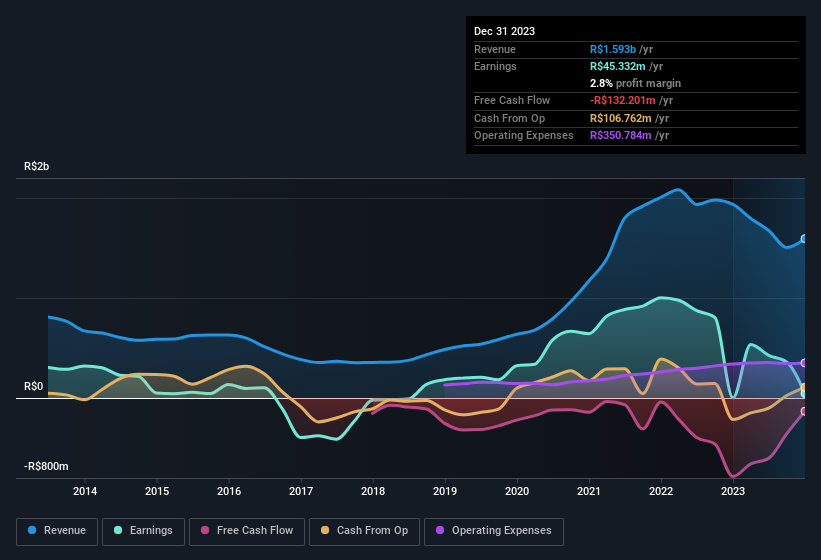This screenshot has height=560, width=821.
Task: Click the 2023 year label on the axis
Action: (x=733, y=491)
